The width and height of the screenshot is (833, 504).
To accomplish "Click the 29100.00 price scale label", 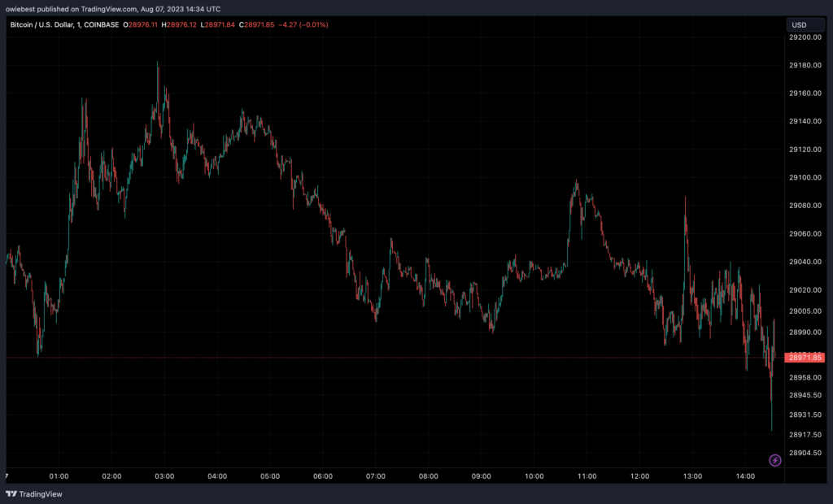I will 804,178.
